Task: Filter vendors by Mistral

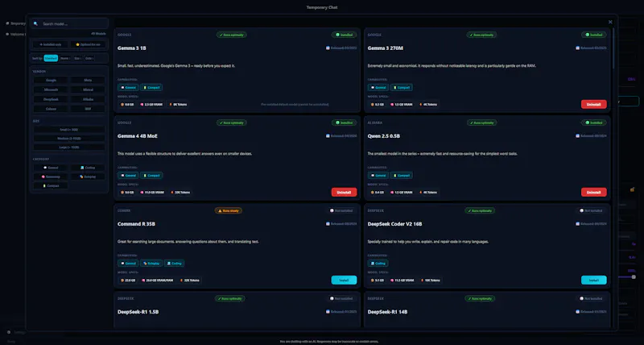Action: click(88, 89)
